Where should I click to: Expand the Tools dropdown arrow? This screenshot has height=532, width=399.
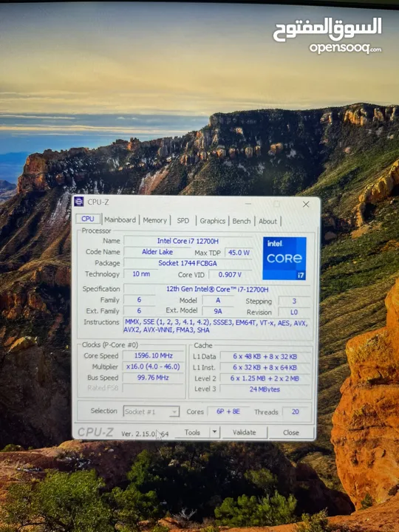(x=214, y=432)
